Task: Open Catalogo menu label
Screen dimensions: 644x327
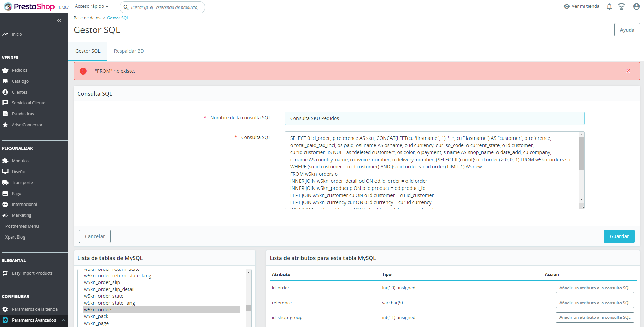Action: tap(20, 81)
